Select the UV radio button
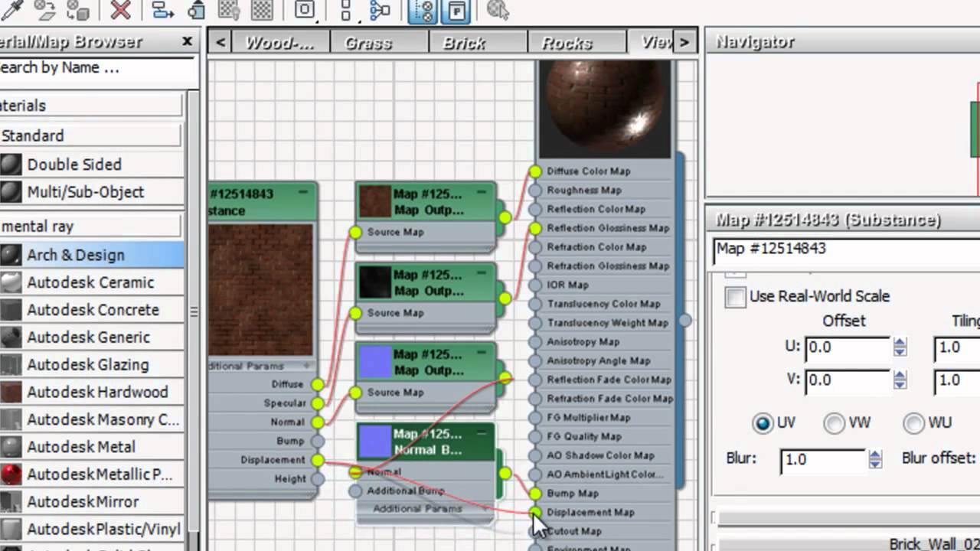 [x=763, y=423]
